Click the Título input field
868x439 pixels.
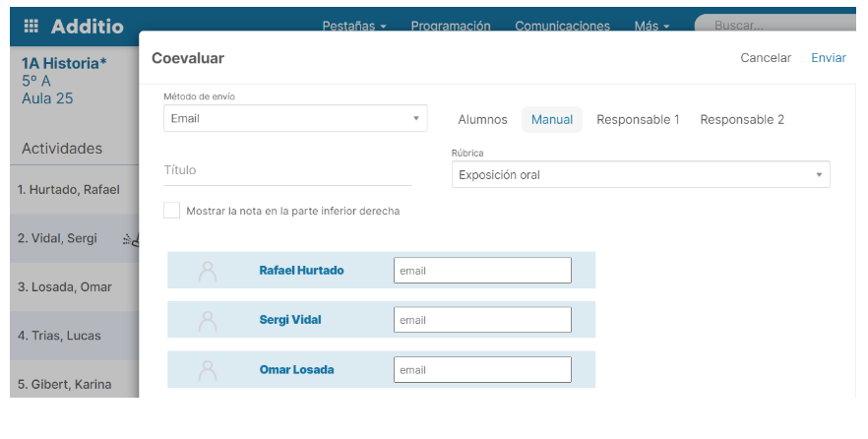(x=287, y=170)
